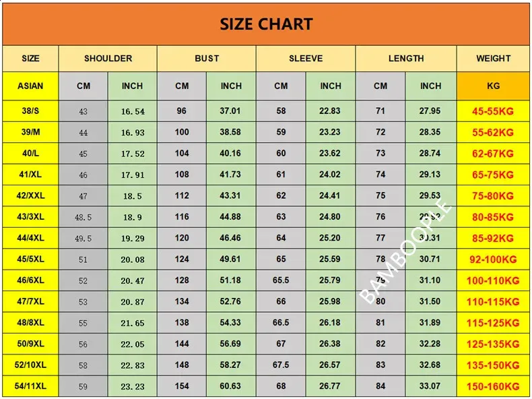
Task: Select the ASIAN size label cell
Action: tap(30, 86)
